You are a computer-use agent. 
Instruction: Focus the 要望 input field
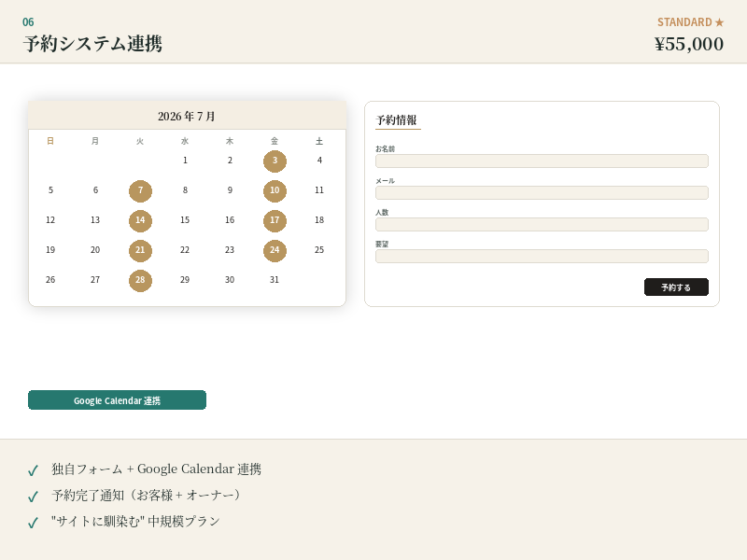point(542,256)
